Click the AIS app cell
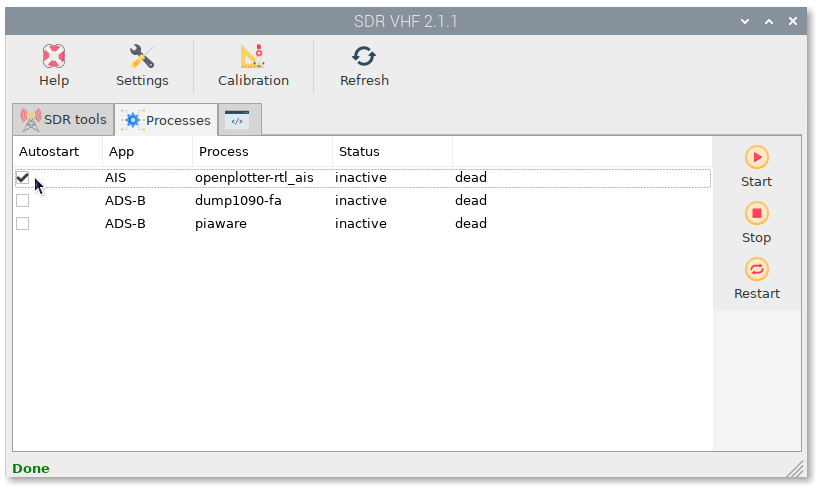Image resolution: width=816 pixels, height=488 pixels. point(115,177)
